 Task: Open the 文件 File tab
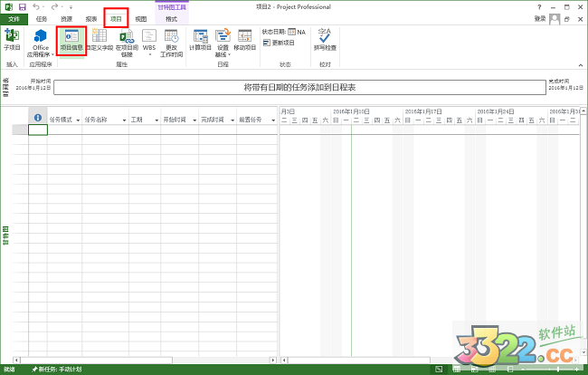[14, 19]
